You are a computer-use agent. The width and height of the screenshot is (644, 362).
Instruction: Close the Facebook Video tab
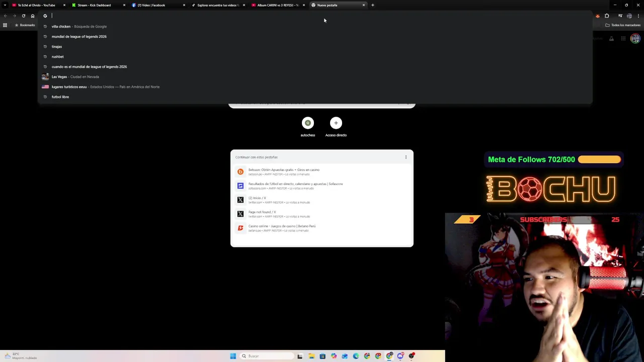pos(184,5)
